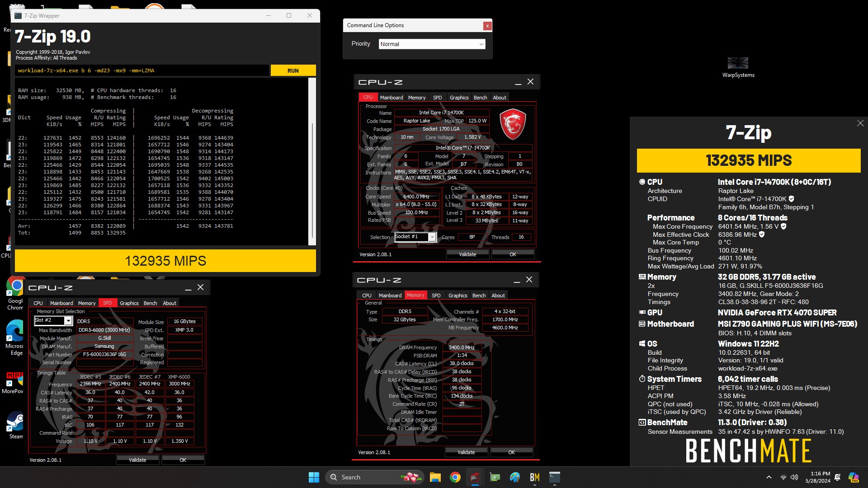Viewport: 868px width, 488px height.
Task: Click the Motherboard icon in BenchMate panel
Action: (642, 324)
